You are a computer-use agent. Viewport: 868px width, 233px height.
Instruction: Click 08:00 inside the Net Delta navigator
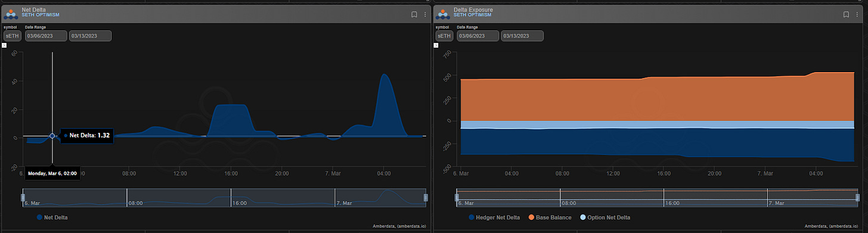[136, 203]
